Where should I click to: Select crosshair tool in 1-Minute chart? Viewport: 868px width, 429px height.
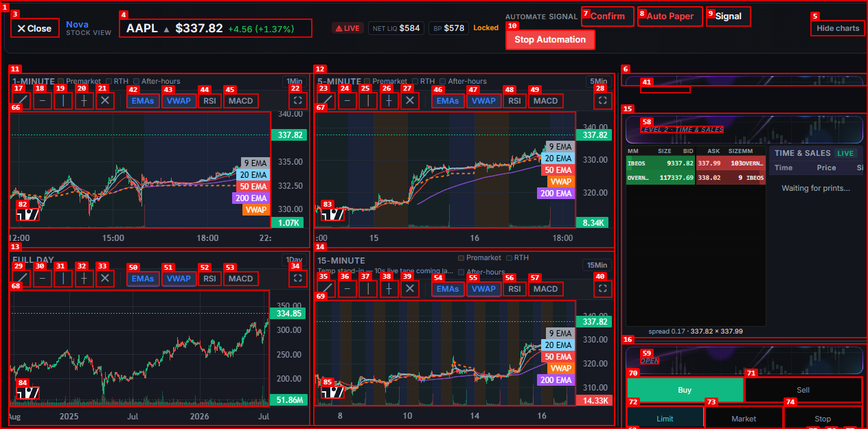tap(83, 100)
